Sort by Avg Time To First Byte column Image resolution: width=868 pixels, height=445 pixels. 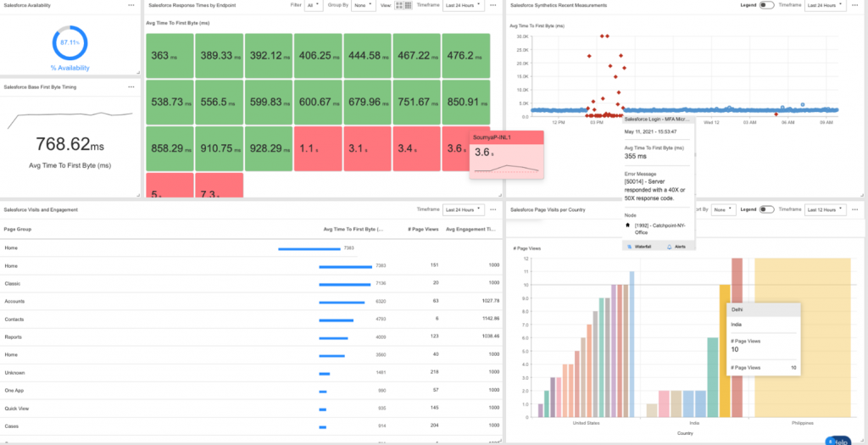(x=353, y=229)
